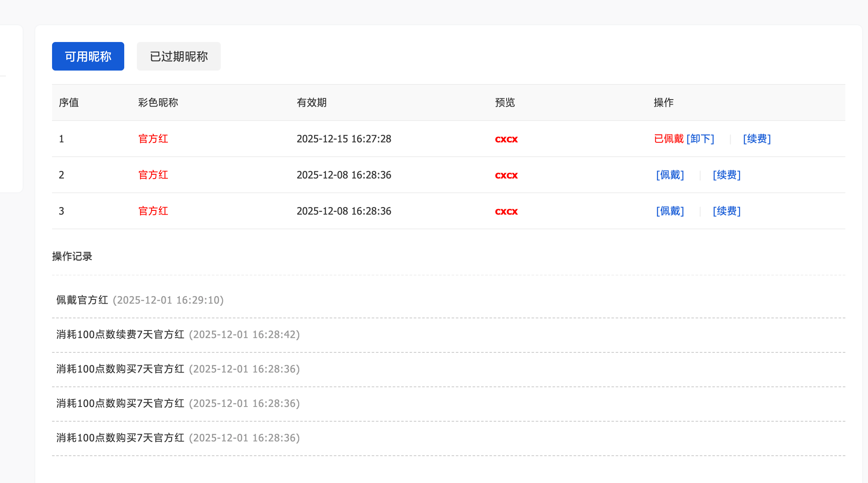Click 官方红 nickname in row 3
868x483 pixels.
[153, 211]
